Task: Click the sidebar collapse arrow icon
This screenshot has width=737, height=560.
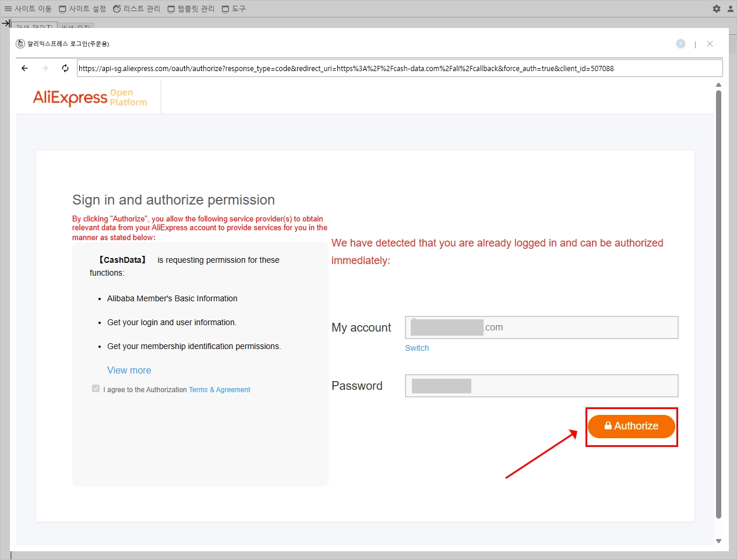Action: click(6, 23)
